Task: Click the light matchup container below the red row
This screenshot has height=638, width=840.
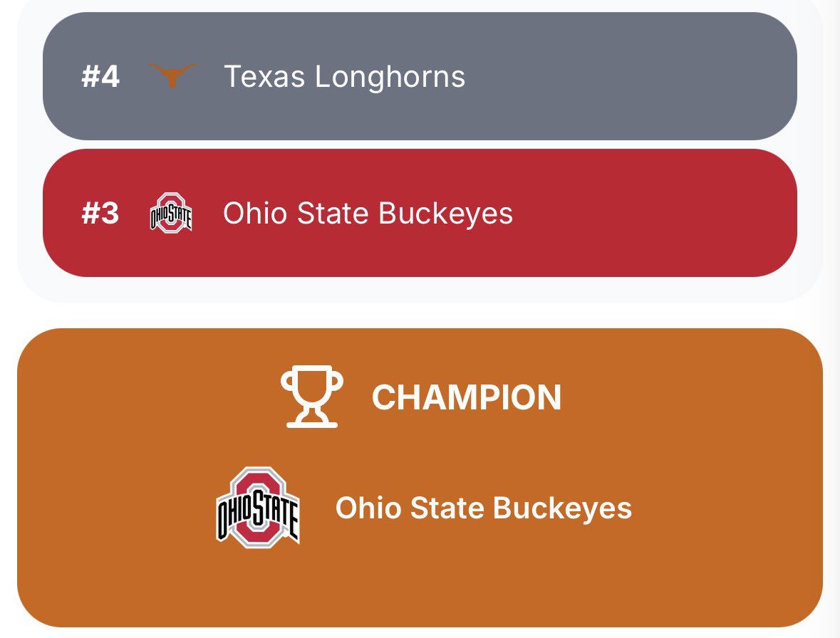Action: click(x=420, y=289)
